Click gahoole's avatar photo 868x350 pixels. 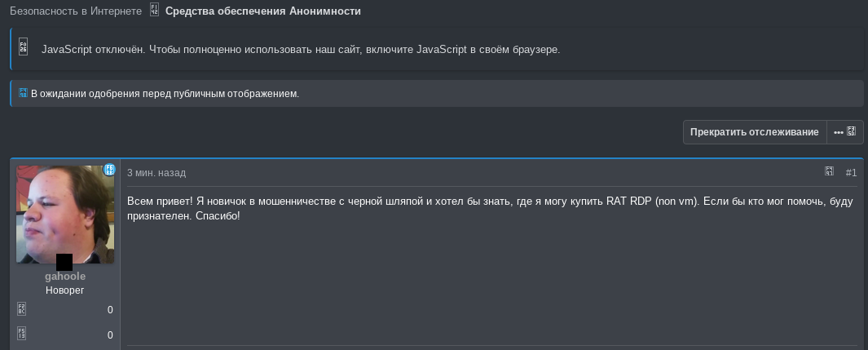tap(65, 215)
